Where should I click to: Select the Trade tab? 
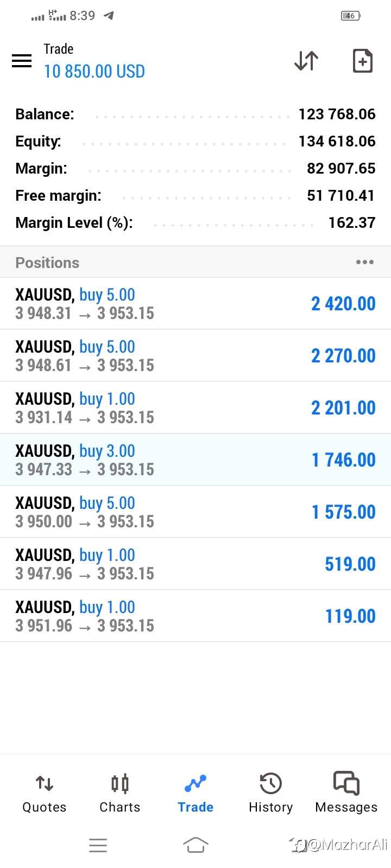(195, 793)
